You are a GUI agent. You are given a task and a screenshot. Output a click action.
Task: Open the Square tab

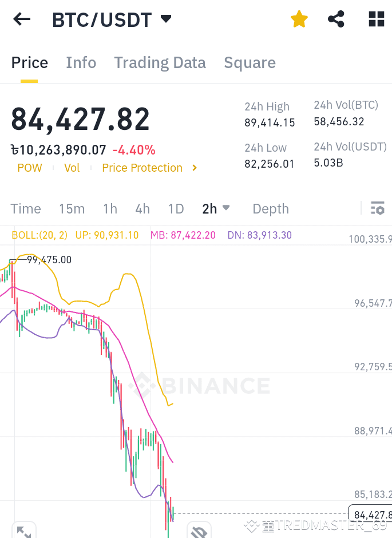(250, 62)
